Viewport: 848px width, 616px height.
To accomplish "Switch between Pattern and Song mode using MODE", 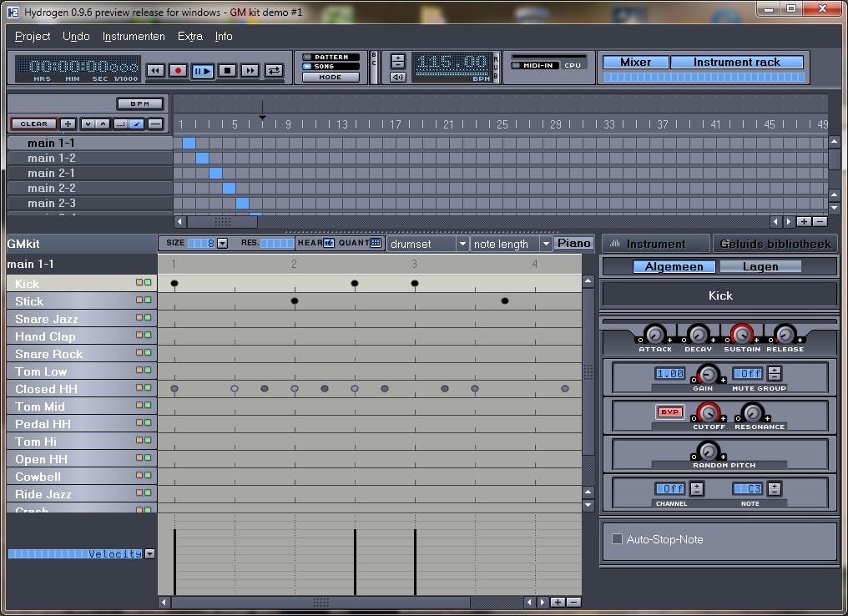I will pyautogui.click(x=329, y=76).
